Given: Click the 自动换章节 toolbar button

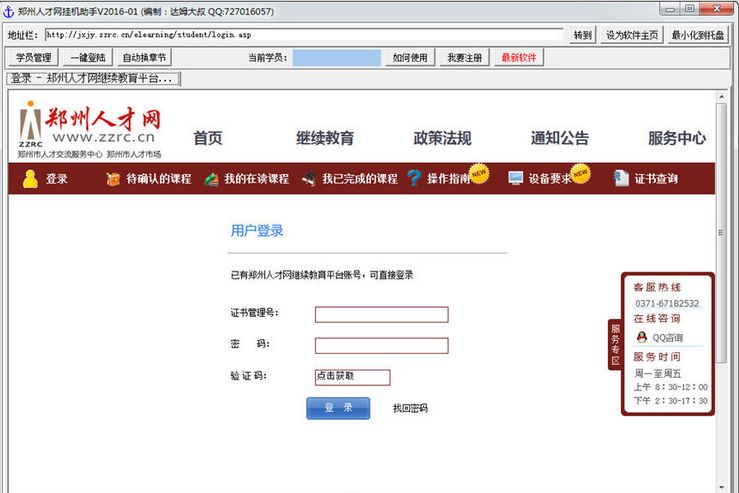Looking at the screenshot, I should pos(144,58).
